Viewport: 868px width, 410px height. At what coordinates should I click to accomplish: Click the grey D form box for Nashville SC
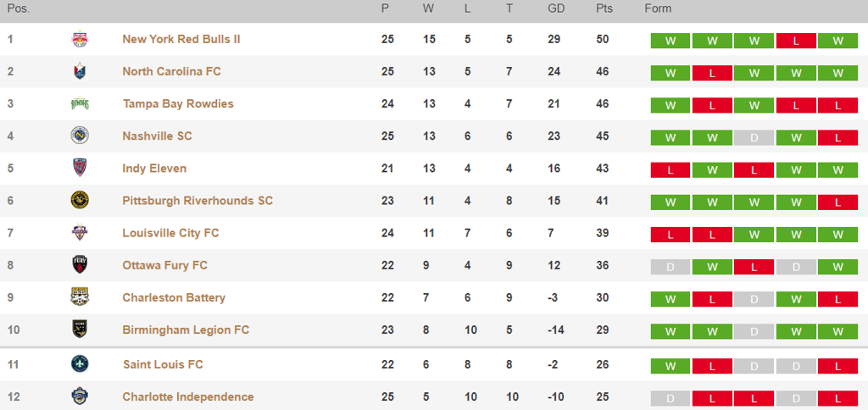click(x=754, y=137)
